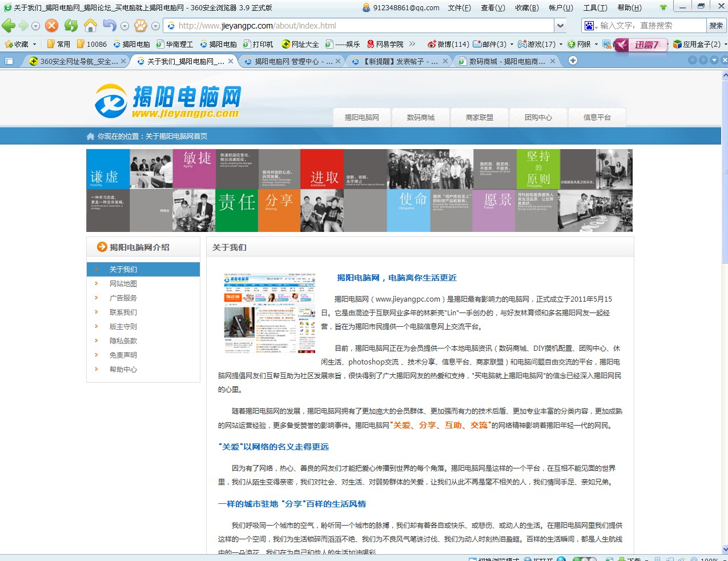Stop page loading with the orange X
This screenshot has width=728, height=561.
[x=51, y=26]
